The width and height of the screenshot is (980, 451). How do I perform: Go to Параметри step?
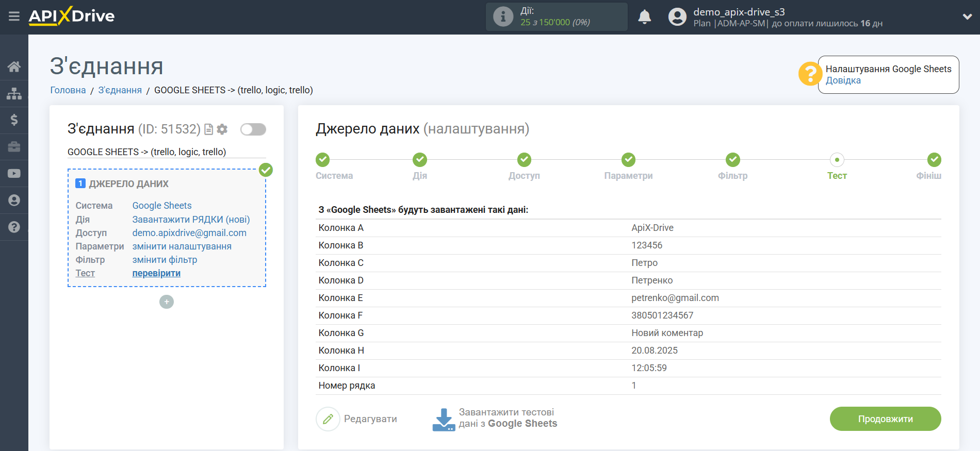tap(628, 160)
